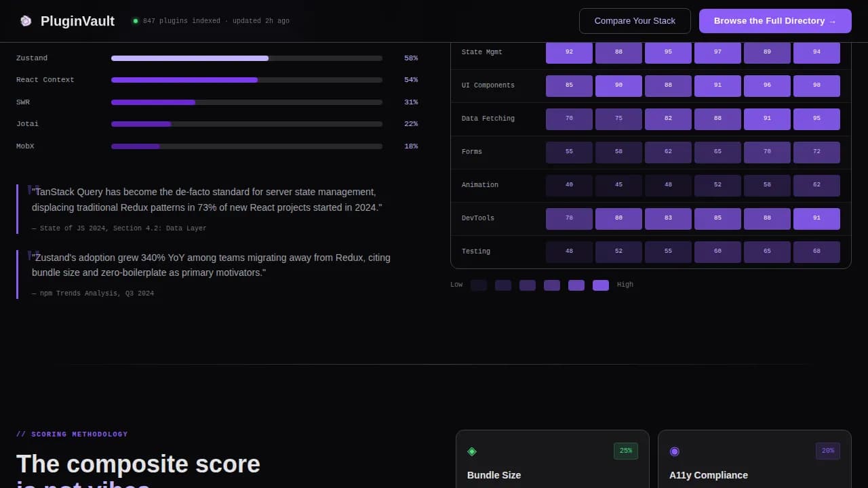Click the "DevTools" row label
This screenshot has width=868, height=488.
[478, 218]
